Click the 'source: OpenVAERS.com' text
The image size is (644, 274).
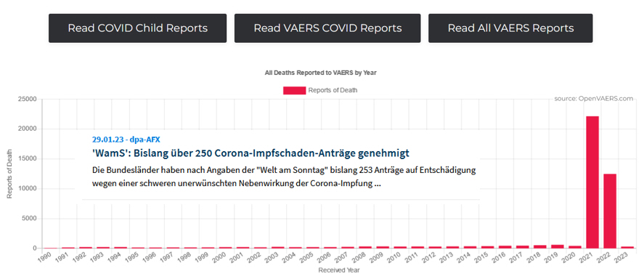tap(593, 99)
